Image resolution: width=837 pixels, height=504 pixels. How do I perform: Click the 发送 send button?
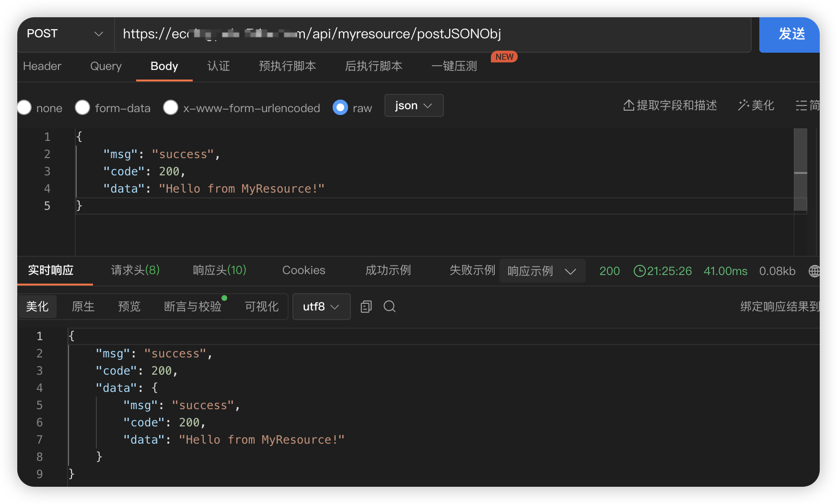pyautogui.click(x=789, y=34)
